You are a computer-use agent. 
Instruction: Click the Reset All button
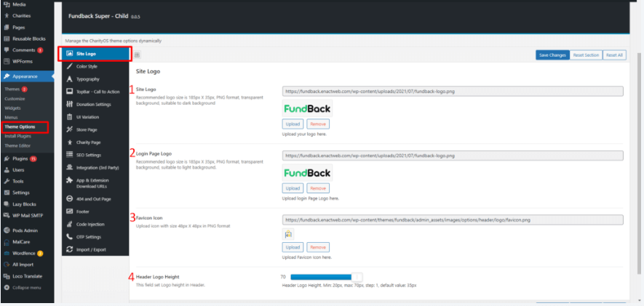tap(614, 55)
